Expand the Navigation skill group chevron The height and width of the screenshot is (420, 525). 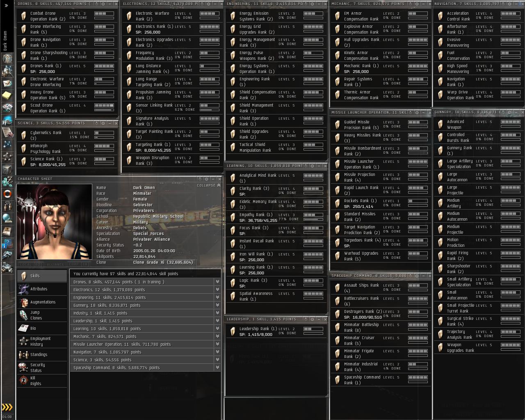(217, 352)
